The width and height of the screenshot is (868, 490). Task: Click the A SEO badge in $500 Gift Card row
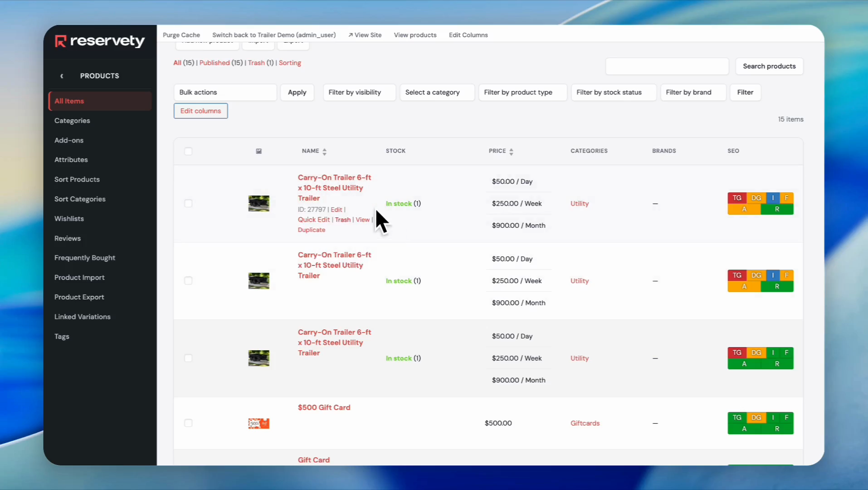pyautogui.click(x=744, y=429)
